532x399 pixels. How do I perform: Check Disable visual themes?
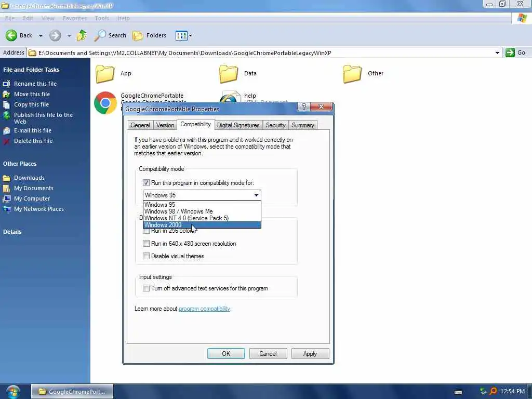pos(146,256)
